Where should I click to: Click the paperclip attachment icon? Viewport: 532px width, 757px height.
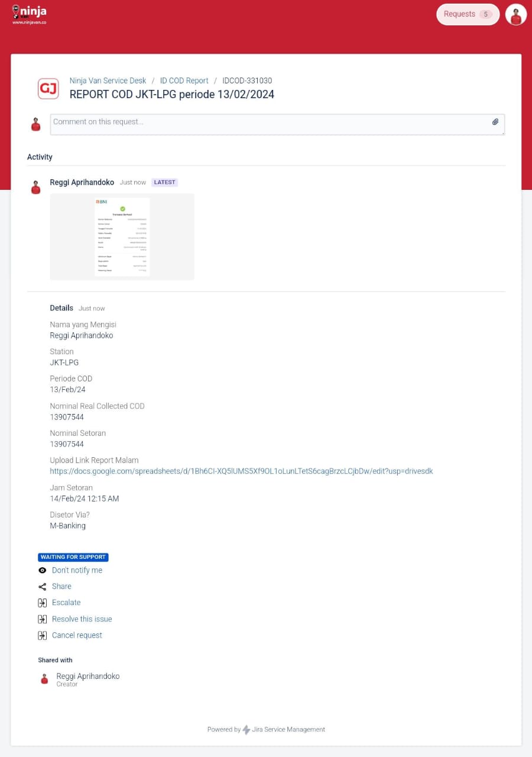pyautogui.click(x=495, y=122)
